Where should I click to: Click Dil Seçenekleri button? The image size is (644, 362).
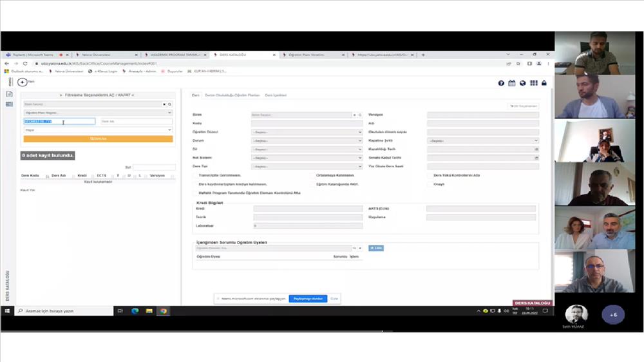(x=523, y=106)
